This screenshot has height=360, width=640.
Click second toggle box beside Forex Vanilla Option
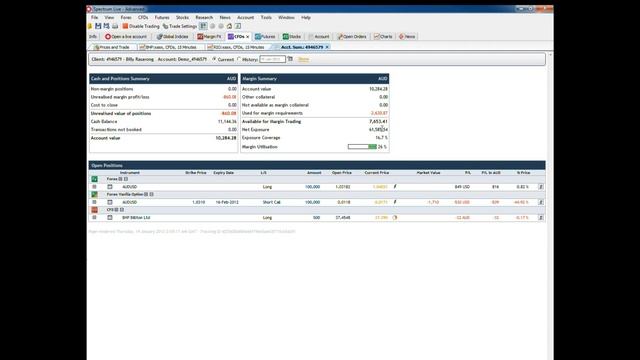click(x=151, y=194)
